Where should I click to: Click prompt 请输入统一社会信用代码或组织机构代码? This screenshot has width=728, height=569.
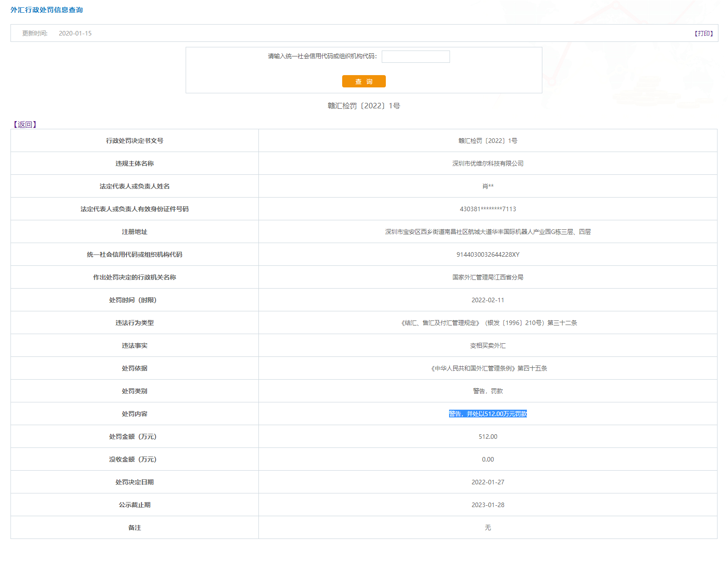tap(322, 56)
